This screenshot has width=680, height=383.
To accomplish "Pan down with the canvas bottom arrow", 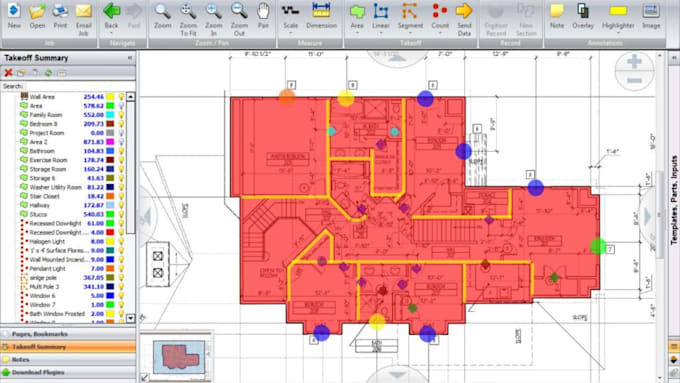I will (397, 374).
